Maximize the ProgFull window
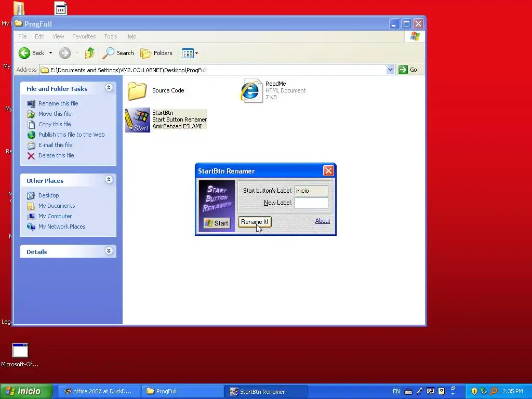The width and height of the screenshot is (532, 399). [x=406, y=24]
